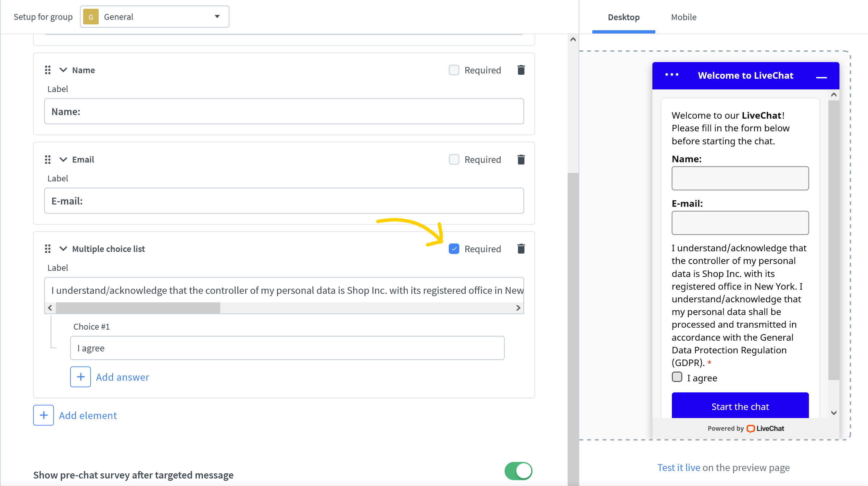Screen dimensions: 868x486
Task: Click the add element plus icon
Action: (x=44, y=415)
